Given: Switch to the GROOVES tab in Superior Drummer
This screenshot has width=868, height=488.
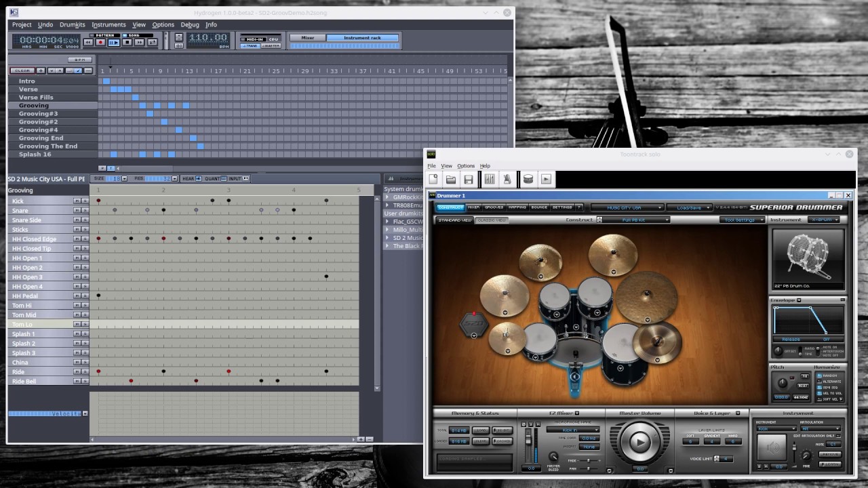Looking at the screenshot, I should [494, 207].
